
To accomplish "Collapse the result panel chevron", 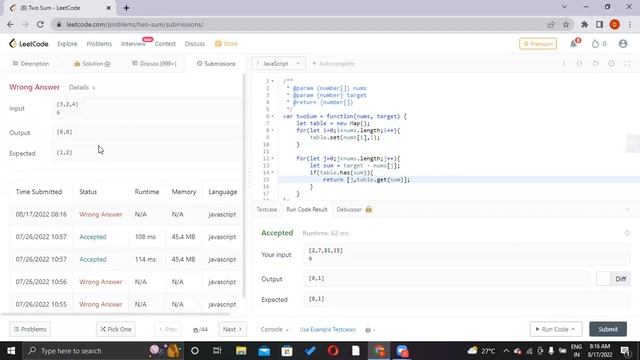I will [627, 210].
